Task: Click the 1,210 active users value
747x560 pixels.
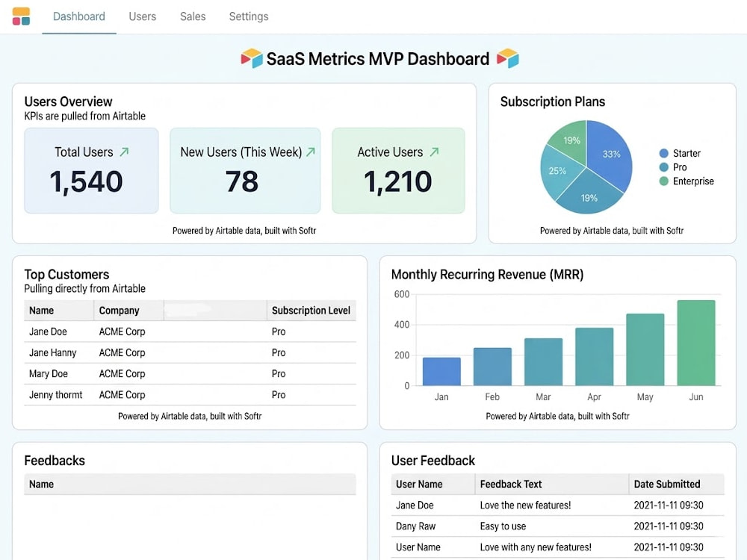Action: click(x=398, y=182)
